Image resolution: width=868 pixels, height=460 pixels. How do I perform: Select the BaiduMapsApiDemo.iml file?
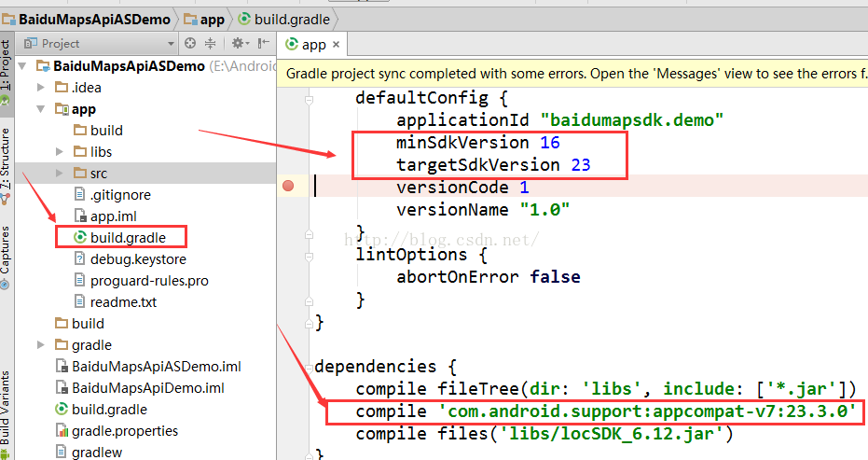[140, 388]
